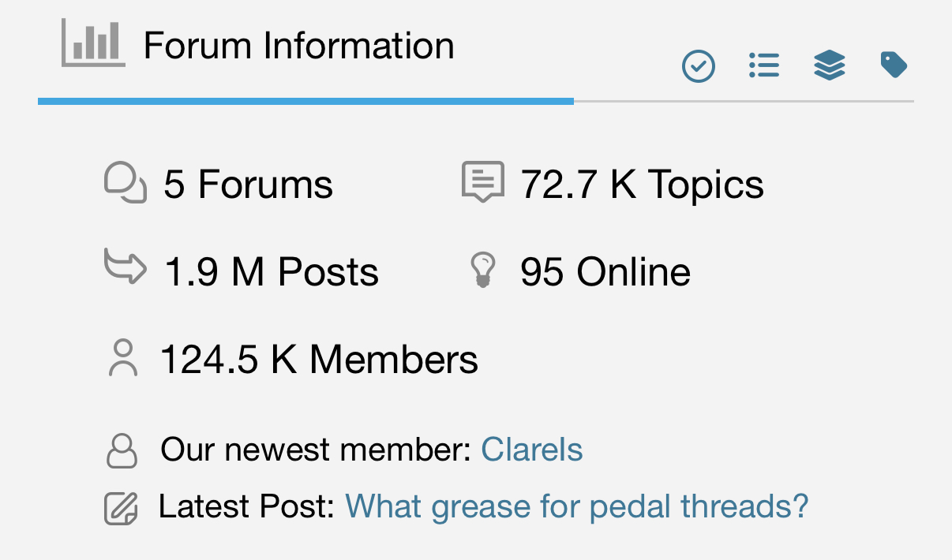Open the bulleted list icon

pyautogui.click(x=764, y=65)
